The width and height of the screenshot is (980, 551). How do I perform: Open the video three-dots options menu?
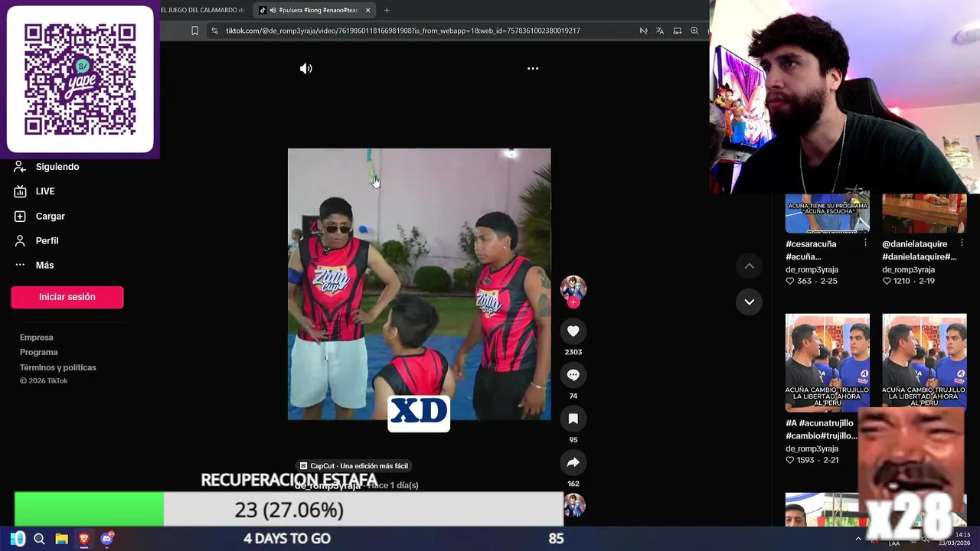(533, 69)
